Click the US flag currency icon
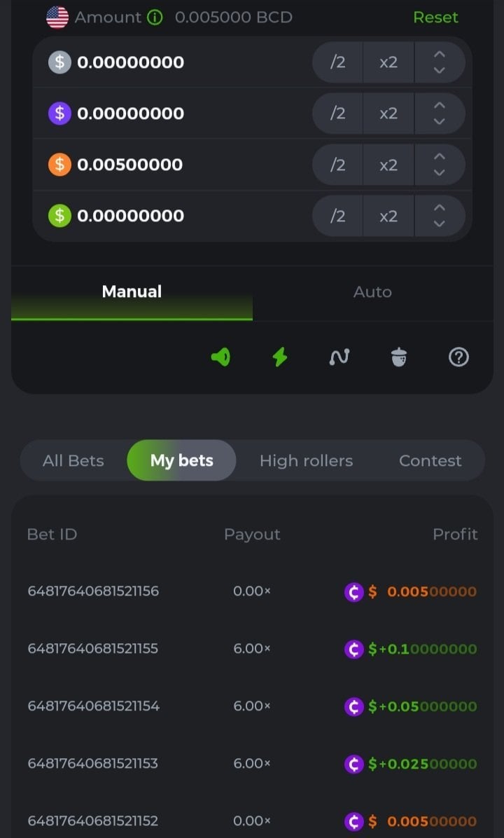 57,17
